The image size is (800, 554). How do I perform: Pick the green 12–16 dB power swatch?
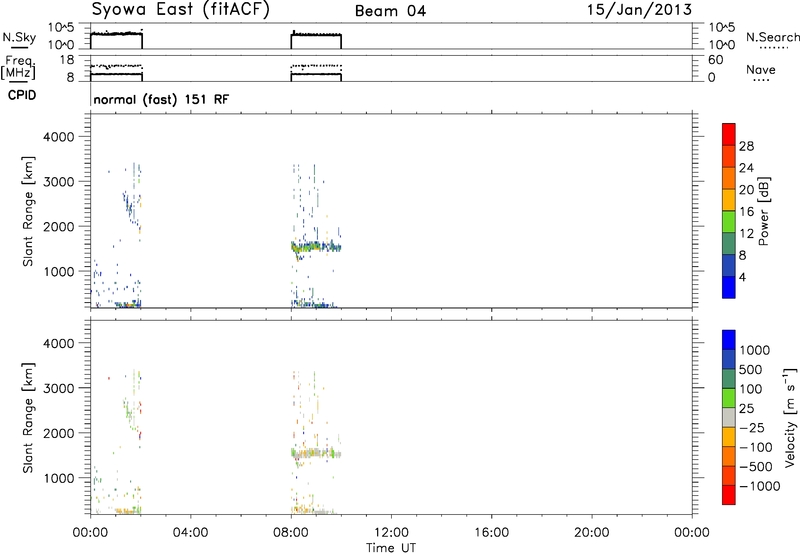coord(729,221)
